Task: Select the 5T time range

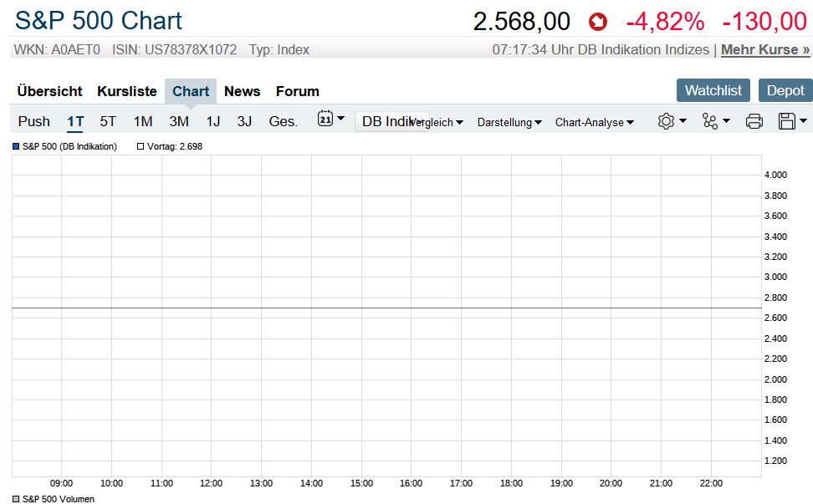Action: coord(108,121)
